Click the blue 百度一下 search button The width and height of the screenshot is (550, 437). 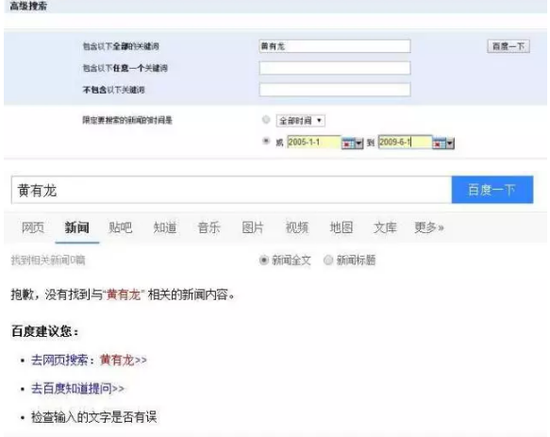click(492, 190)
